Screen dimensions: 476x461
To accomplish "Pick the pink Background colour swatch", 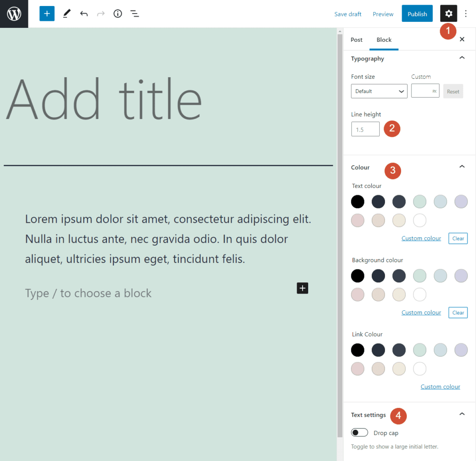I will (x=357, y=294).
